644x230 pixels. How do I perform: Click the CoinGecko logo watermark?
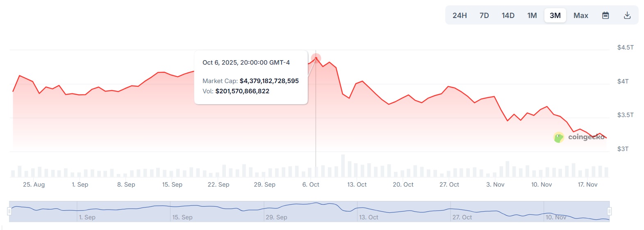click(x=580, y=137)
